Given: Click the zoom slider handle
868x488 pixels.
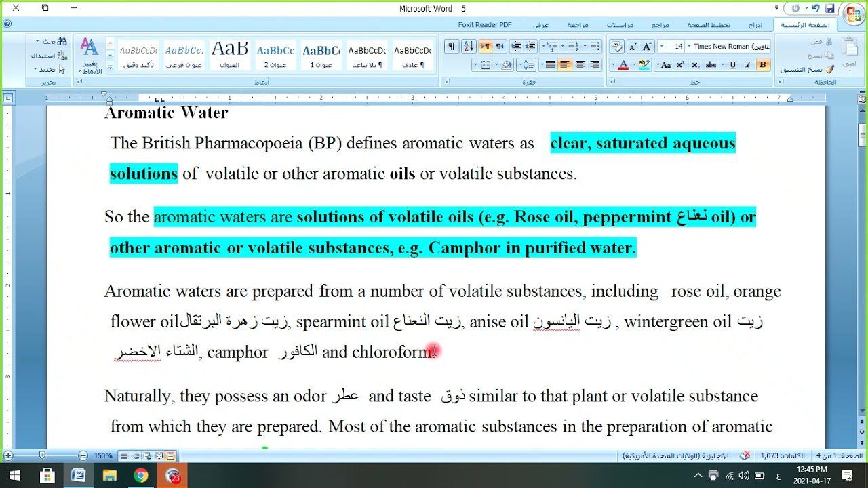Looking at the screenshot, I should (x=42, y=456).
